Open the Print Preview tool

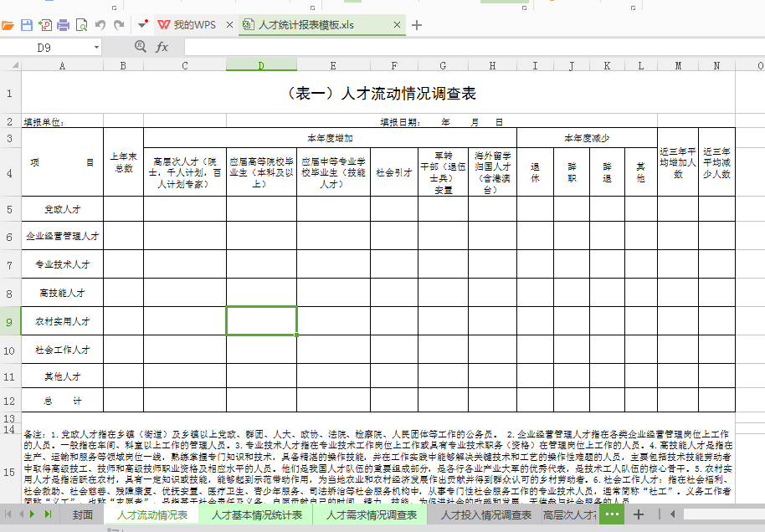click(82, 23)
